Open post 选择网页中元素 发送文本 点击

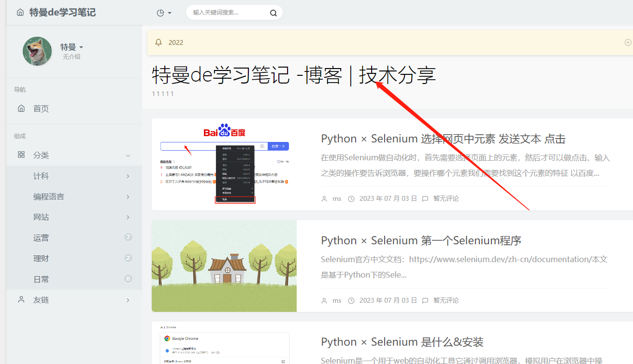[x=443, y=139]
